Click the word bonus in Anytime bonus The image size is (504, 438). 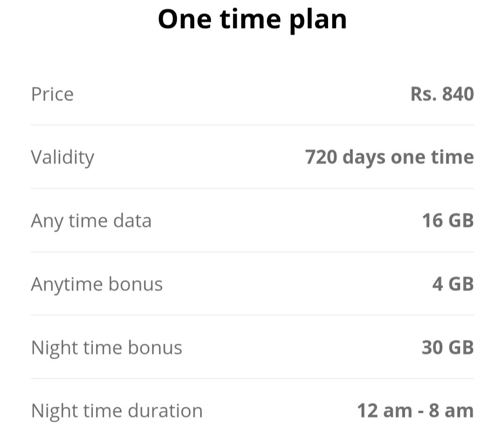tap(136, 283)
